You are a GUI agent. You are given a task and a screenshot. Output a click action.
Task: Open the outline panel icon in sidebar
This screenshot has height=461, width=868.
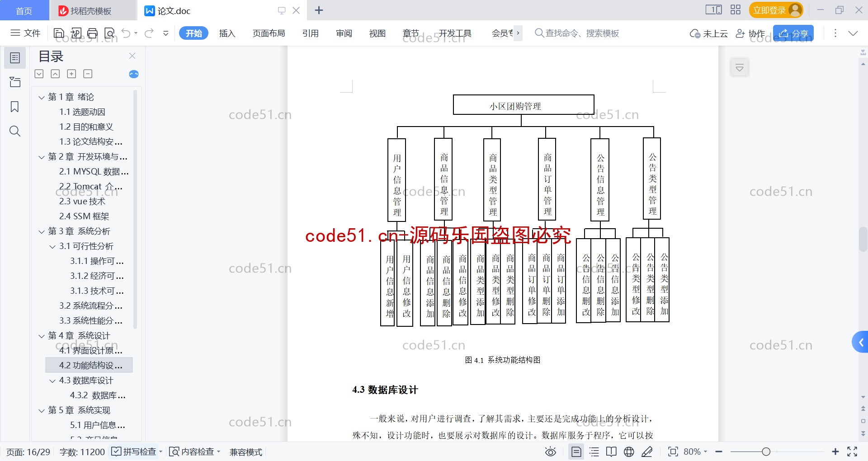click(15, 58)
